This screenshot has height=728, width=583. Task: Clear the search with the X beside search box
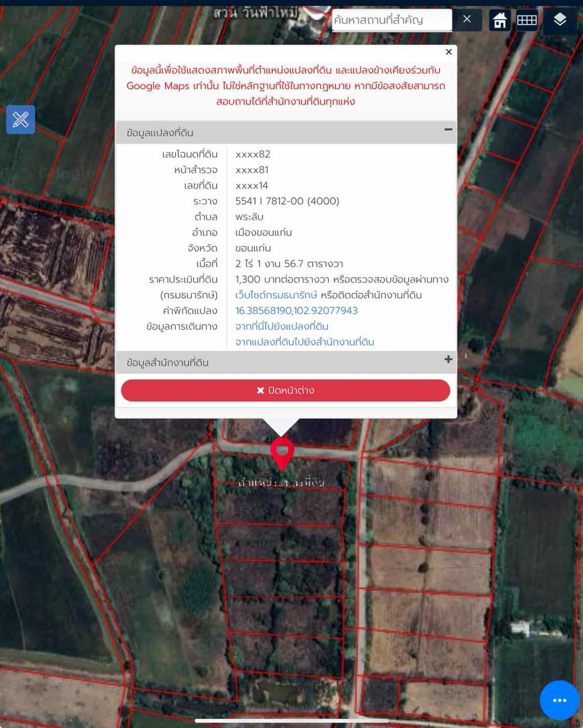click(467, 19)
